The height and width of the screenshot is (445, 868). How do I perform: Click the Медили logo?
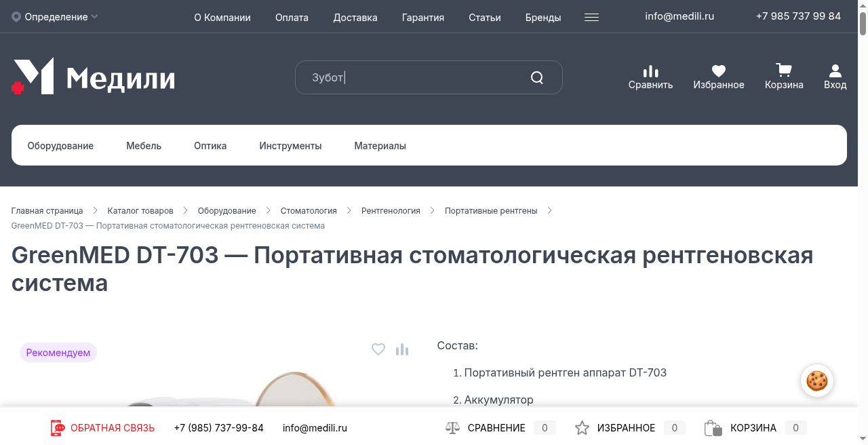93,76
